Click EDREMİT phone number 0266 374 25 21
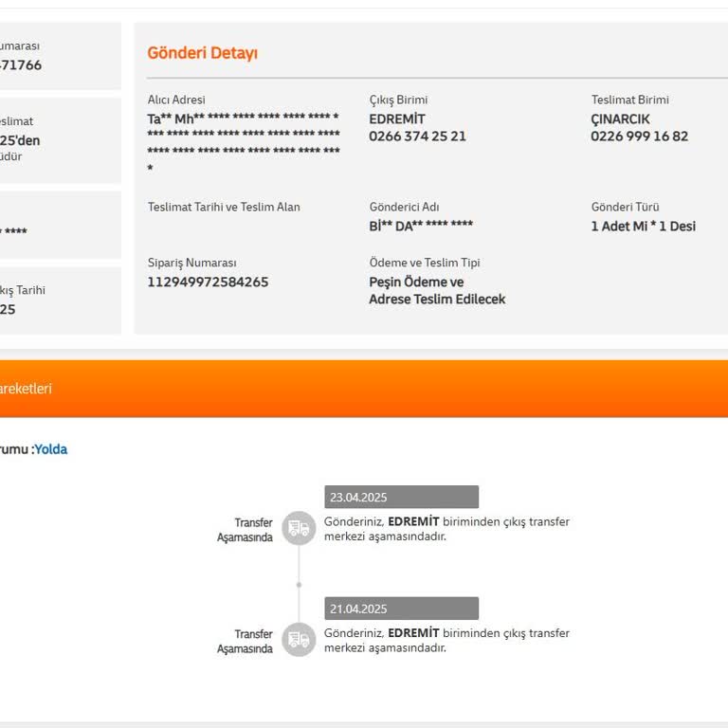 tap(417, 136)
